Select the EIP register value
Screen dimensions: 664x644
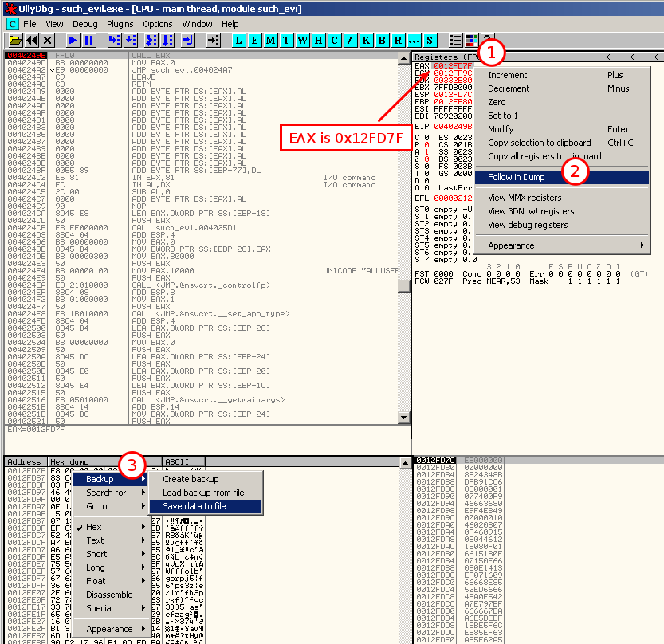[453, 125]
